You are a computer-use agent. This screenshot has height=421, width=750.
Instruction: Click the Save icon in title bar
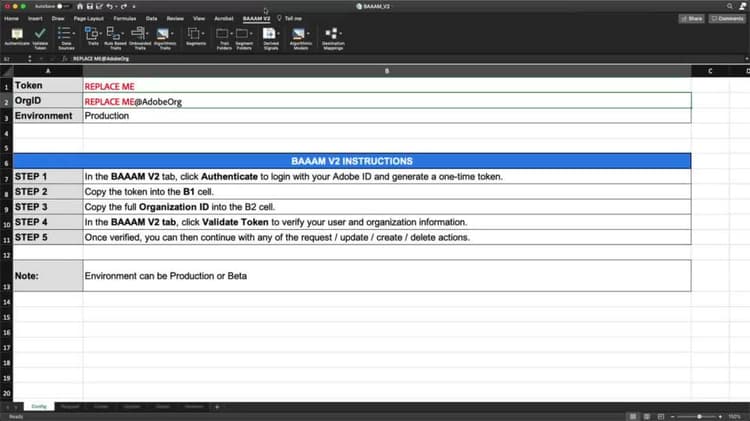tap(89, 6)
